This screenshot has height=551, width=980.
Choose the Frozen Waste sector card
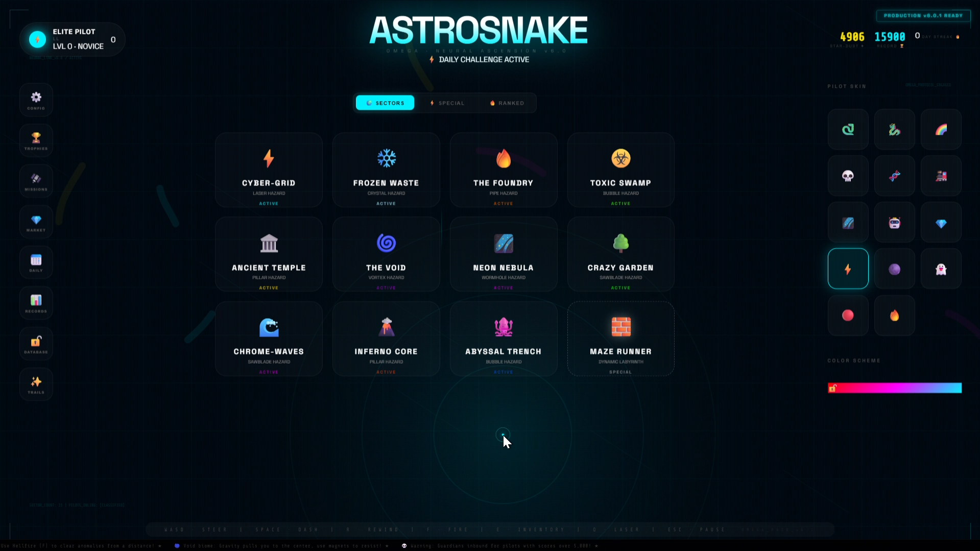pyautogui.click(x=386, y=170)
